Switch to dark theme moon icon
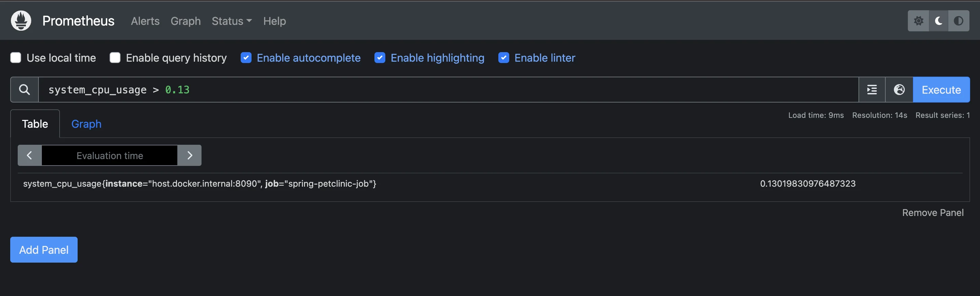 pyautogui.click(x=938, y=20)
